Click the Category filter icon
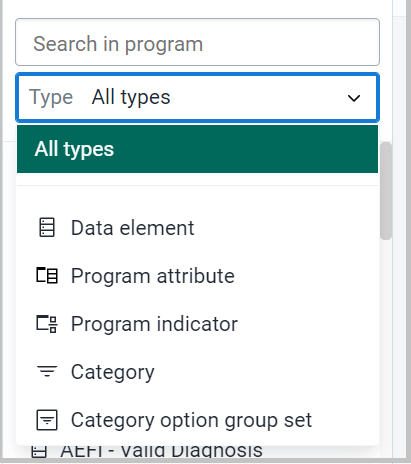The height and width of the screenshot is (464, 411). [47, 371]
